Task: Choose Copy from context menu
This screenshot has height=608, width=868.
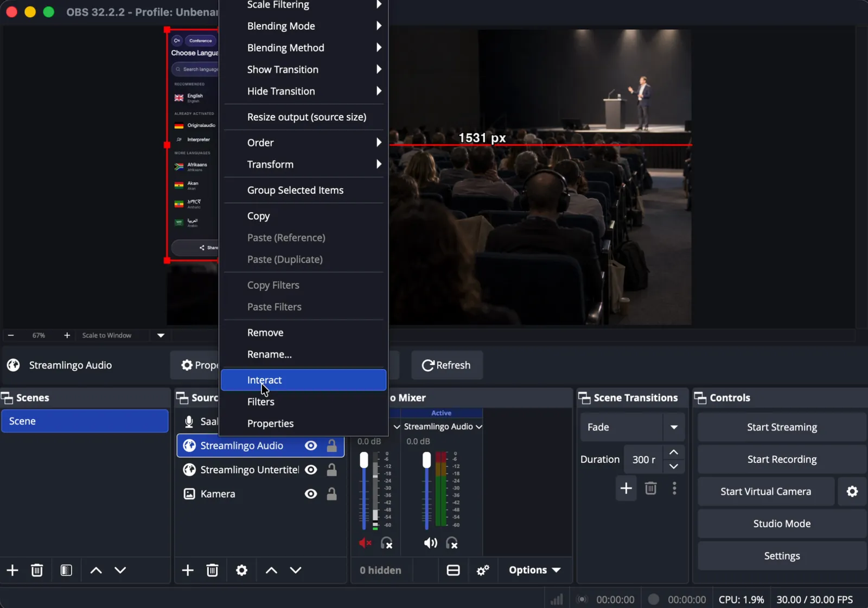Action: (304, 216)
